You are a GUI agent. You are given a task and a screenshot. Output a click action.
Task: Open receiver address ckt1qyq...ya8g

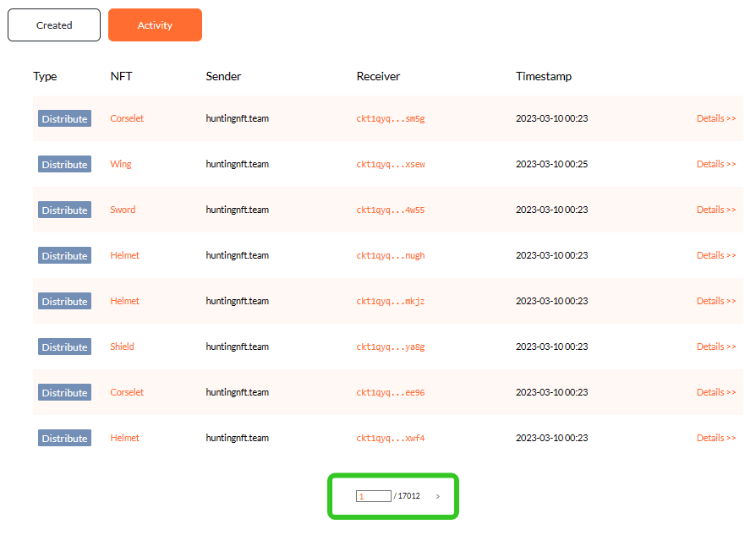tap(390, 347)
